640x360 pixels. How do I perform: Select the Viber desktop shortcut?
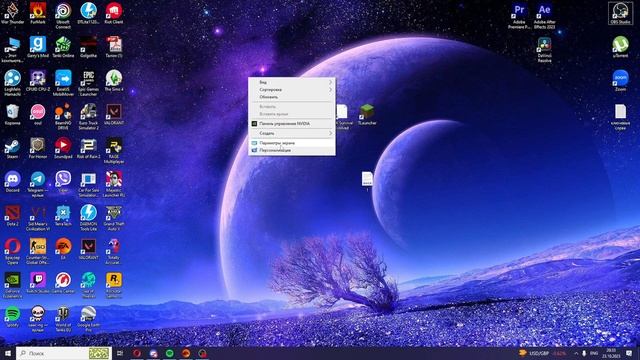(63, 182)
